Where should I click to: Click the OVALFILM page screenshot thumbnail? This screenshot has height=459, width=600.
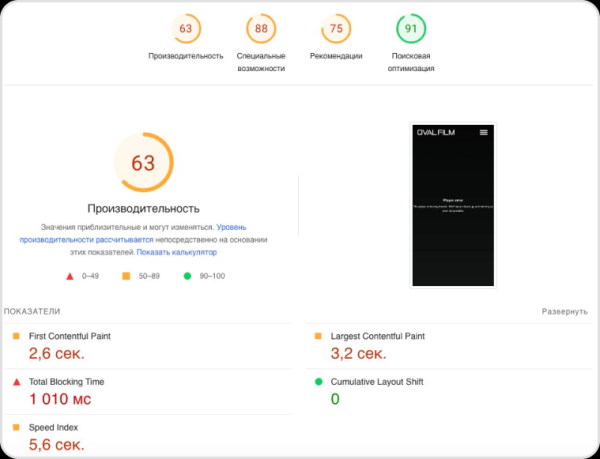point(453,205)
